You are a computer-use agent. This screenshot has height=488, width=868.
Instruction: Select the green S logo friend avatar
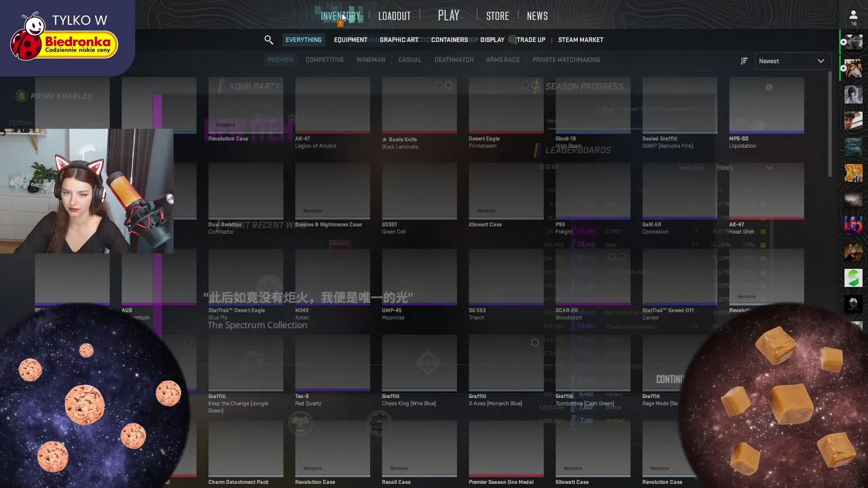[853, 277]
